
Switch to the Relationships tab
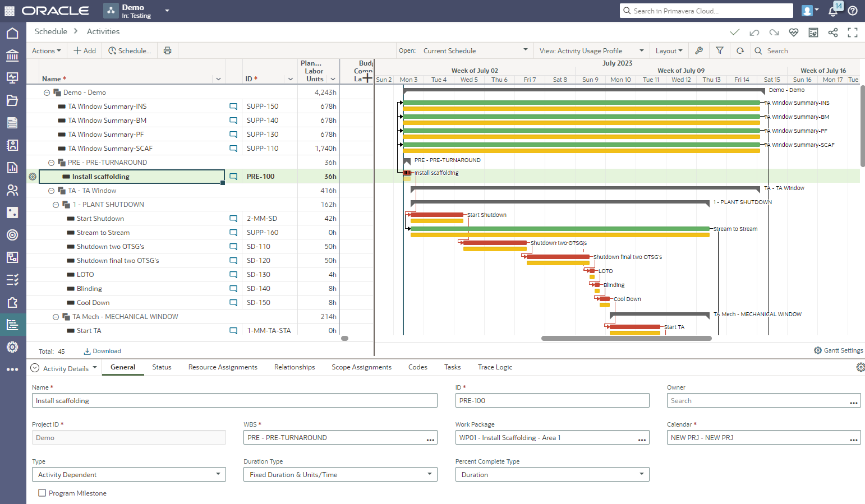tap(295, 367)
